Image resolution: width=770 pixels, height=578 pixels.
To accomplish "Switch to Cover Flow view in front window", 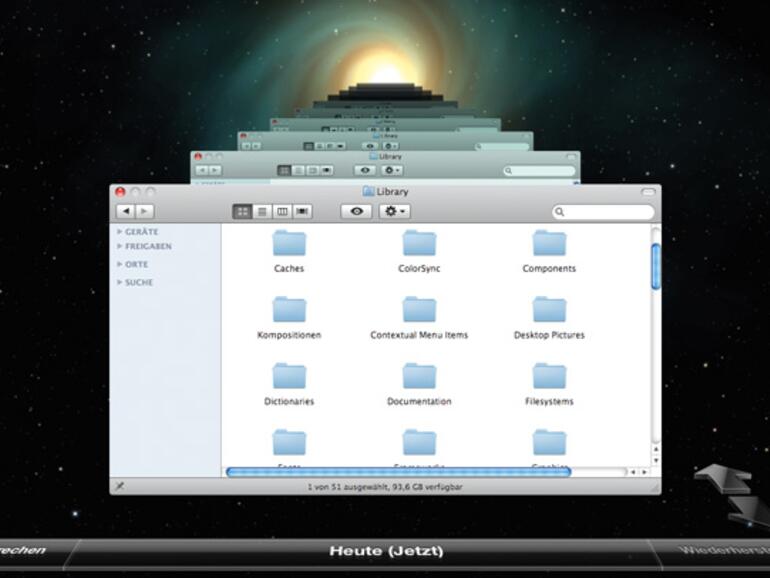I will pyautogui.click(x=302, y=212).
